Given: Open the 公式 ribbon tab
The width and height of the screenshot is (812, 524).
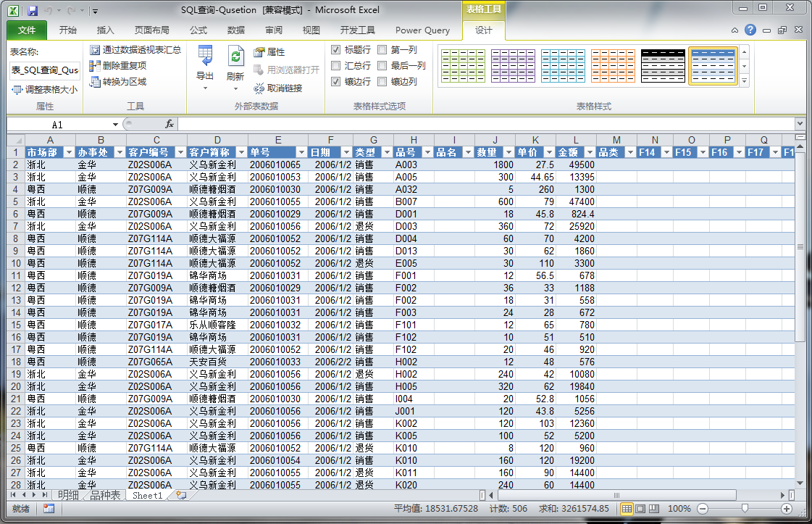Looking at the screenshot, I should (x=198, y=30).
